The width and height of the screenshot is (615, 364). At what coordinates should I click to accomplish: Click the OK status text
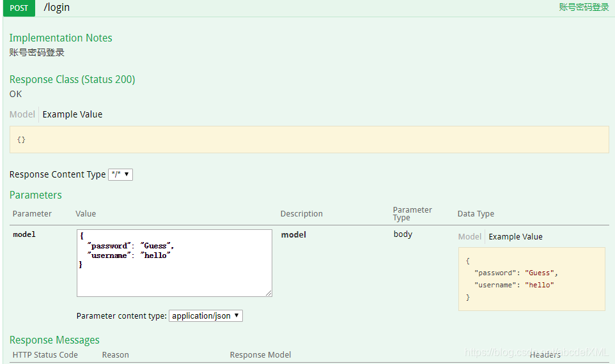point(16,94)
